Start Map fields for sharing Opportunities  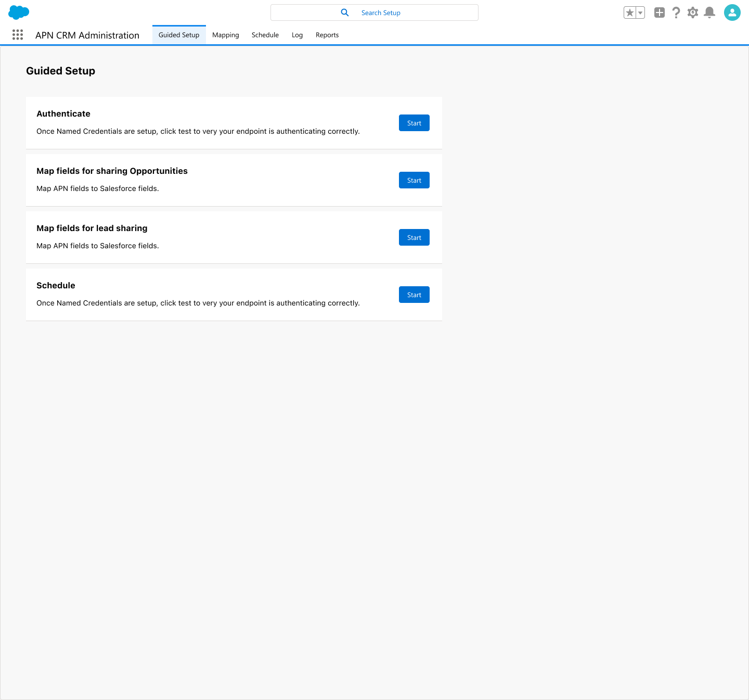(414, 180)
